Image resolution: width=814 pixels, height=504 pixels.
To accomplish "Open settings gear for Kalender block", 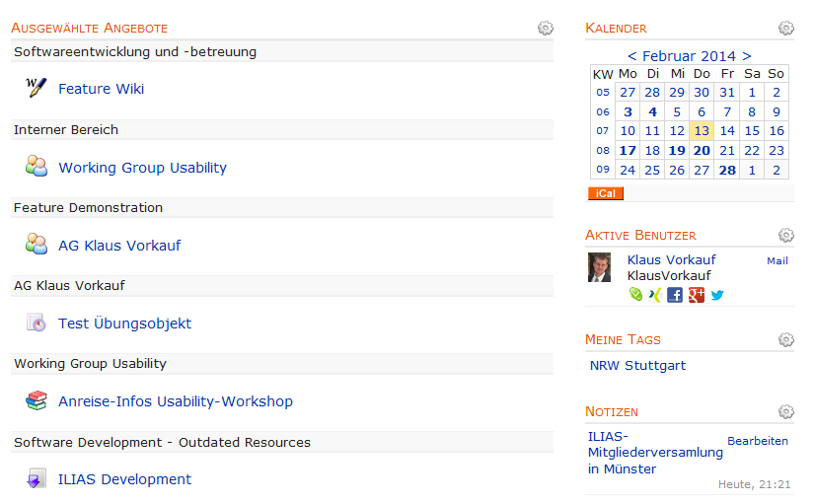I will click(786, 28).
